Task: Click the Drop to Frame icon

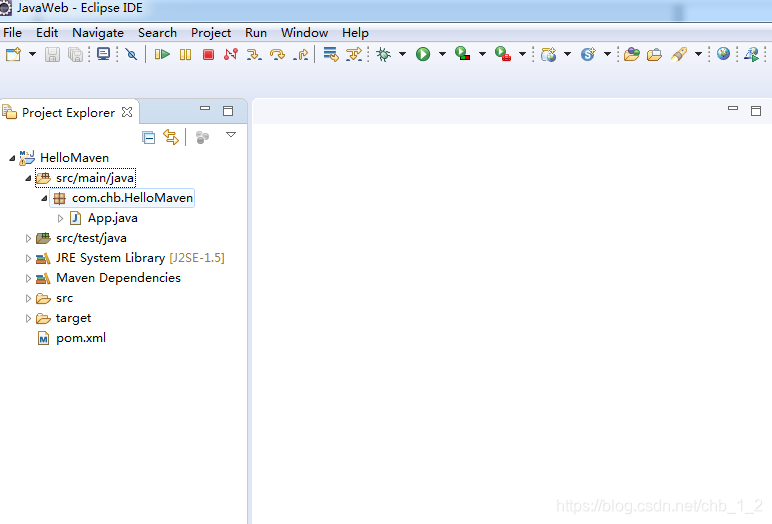Action: [x=331, y=54]
